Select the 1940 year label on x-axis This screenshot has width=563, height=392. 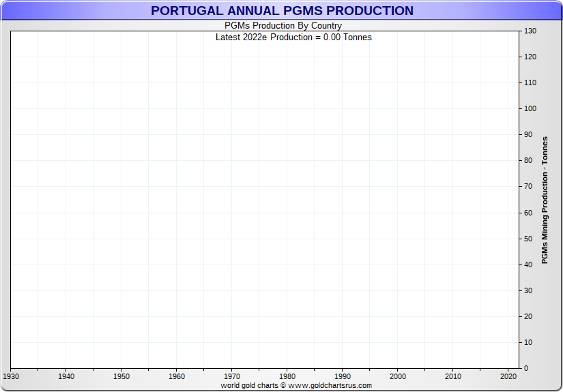click(x=66, y=376)
